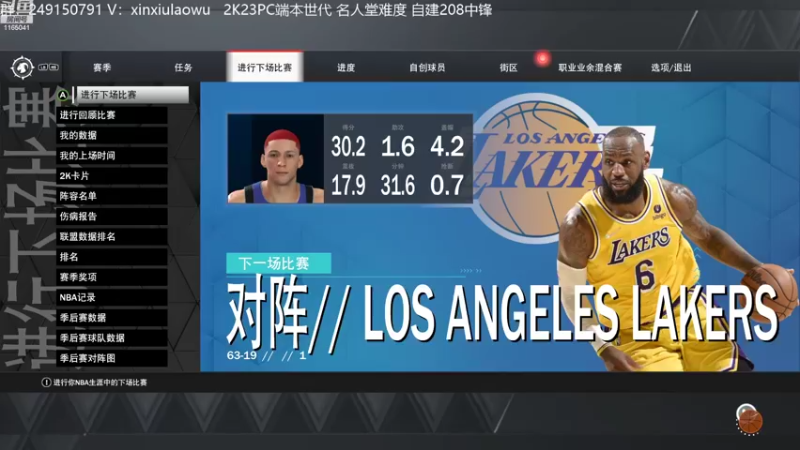Open 季后赛对阵图 menu entry

pos(112,358)
